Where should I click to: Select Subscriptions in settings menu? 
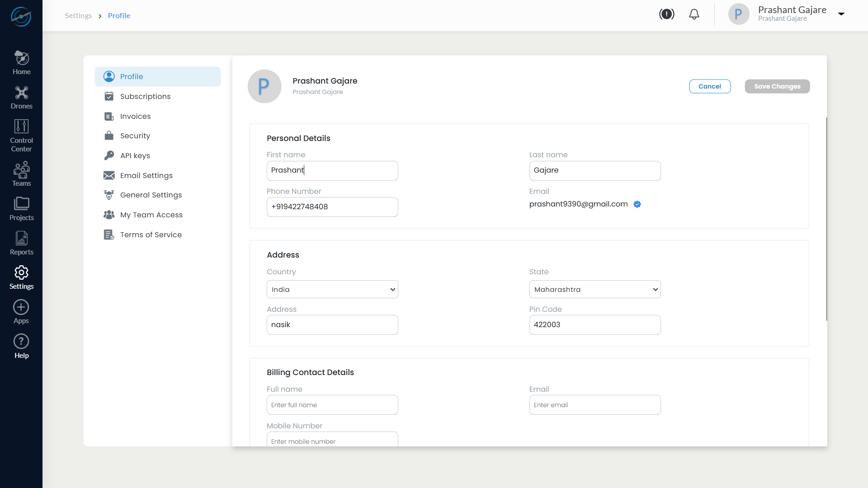point(145,96)
